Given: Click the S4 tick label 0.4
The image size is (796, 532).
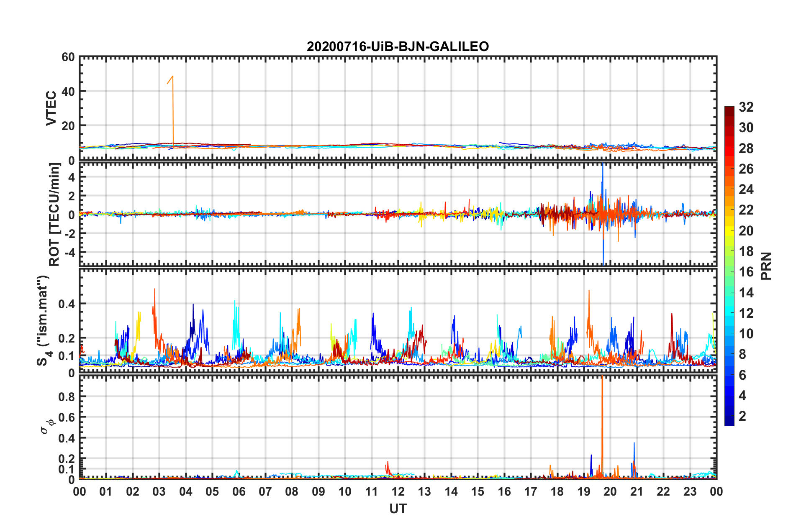Looking at the screenshot, I should tap(67, 304).
